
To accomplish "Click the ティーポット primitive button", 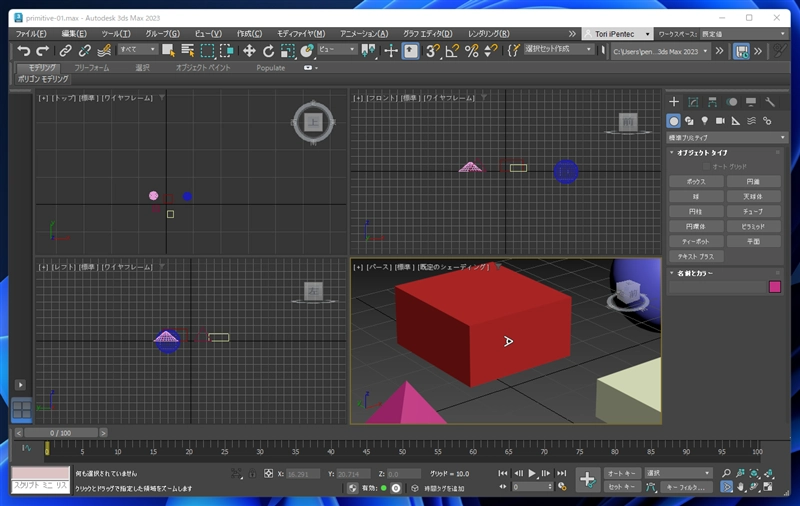I will click(x=696, y=241).
